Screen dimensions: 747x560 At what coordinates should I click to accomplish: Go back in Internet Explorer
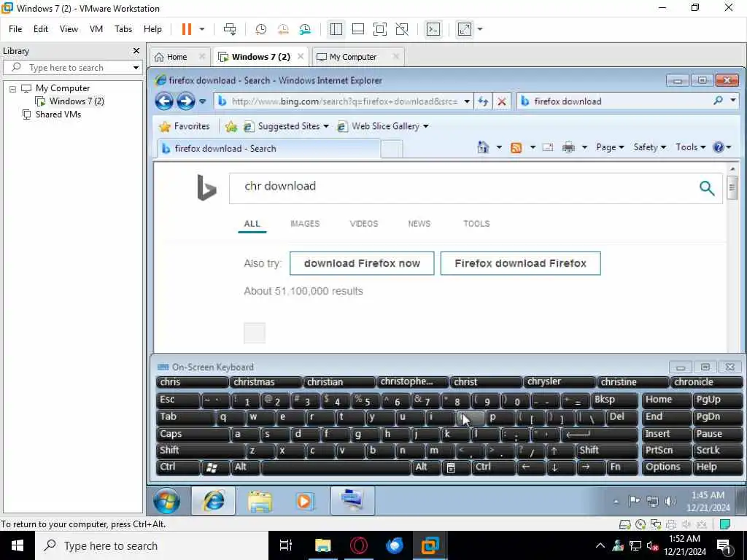pos(164,101)
